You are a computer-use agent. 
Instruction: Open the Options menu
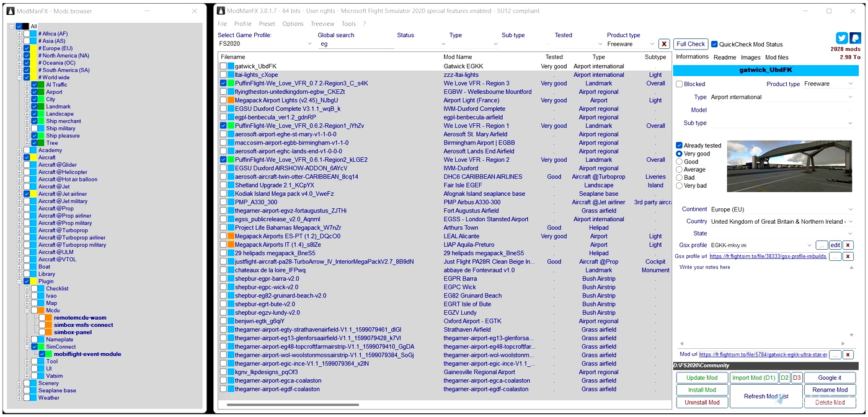coord(293,24)
